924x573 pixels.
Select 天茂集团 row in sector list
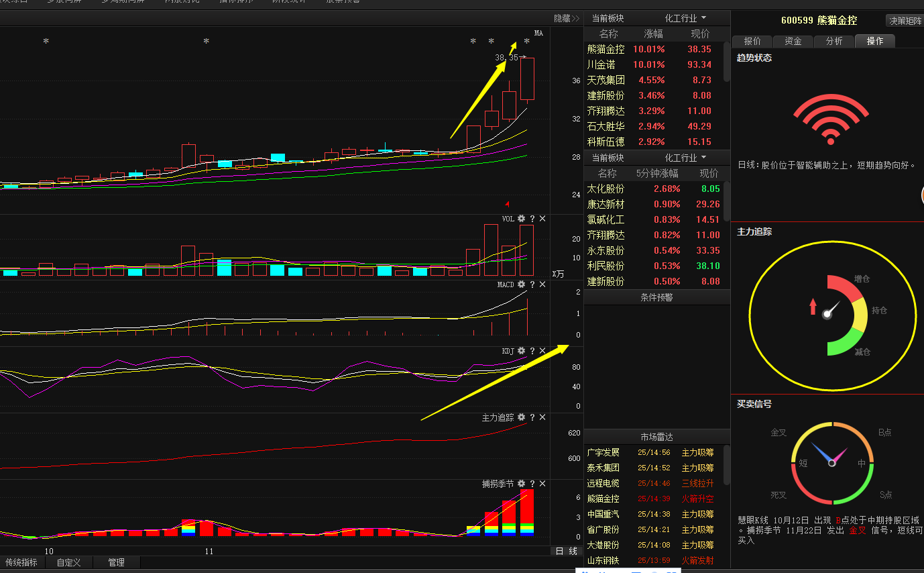(654, 80)
